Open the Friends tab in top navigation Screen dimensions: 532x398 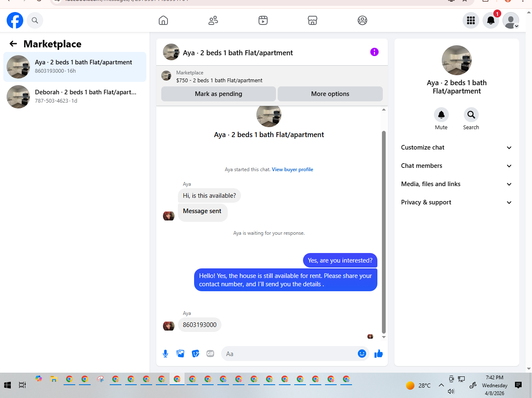tap(213, 20)
